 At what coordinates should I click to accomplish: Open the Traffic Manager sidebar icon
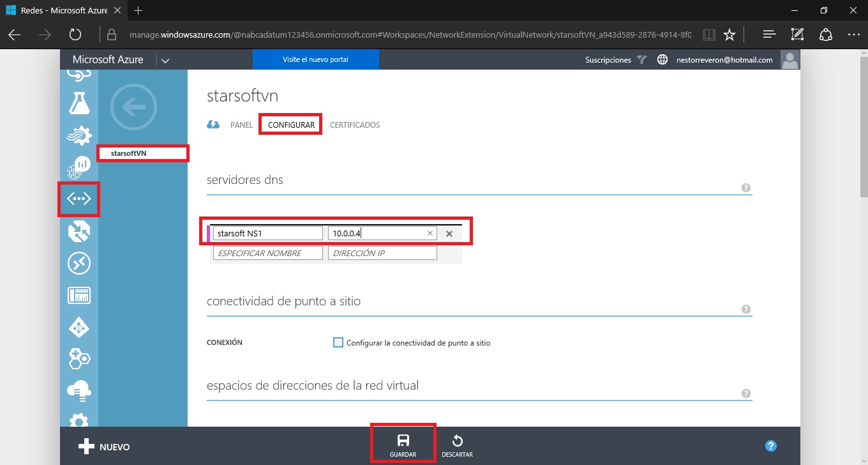click(79, 231)
